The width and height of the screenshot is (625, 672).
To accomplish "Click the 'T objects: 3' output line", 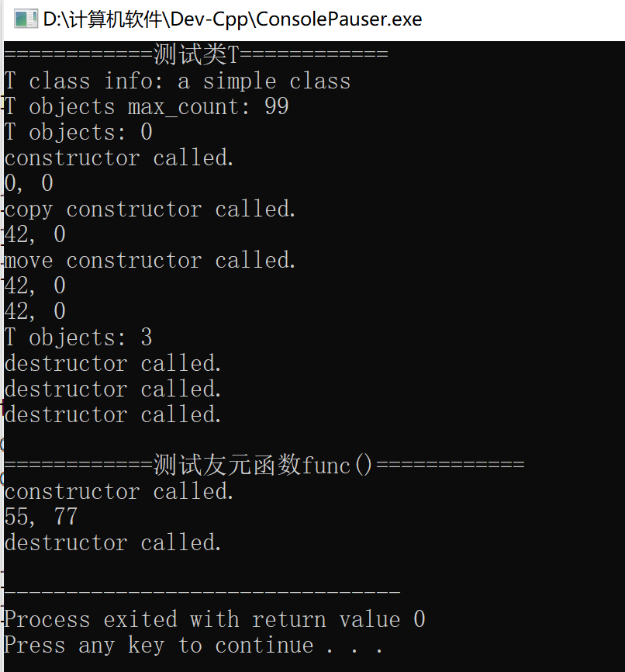I will point(78,338).
